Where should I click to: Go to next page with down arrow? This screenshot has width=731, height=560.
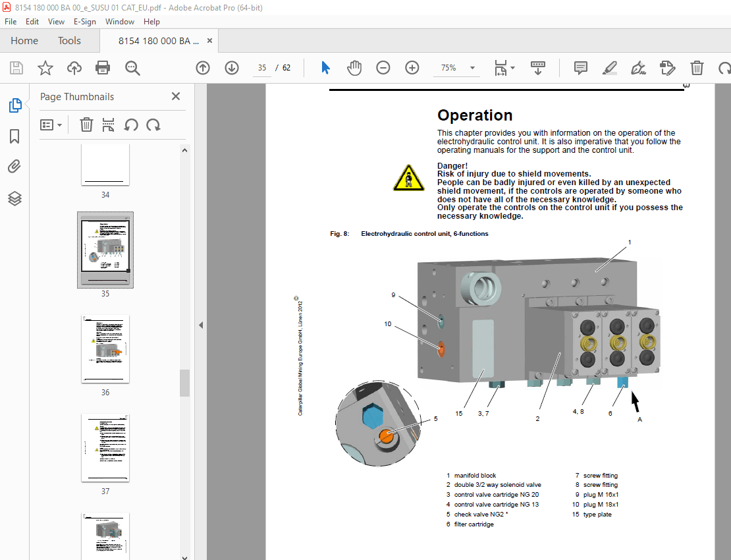tap(232, 68)
